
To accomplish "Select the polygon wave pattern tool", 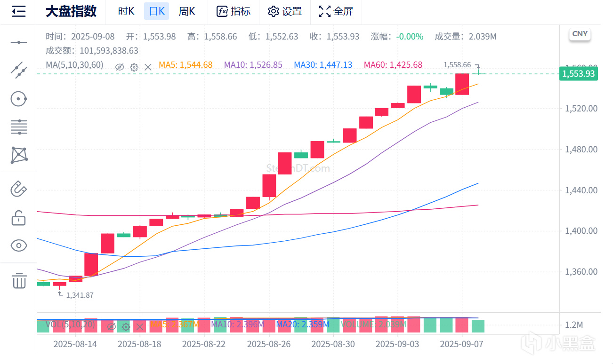I will (x=19, y=155).
